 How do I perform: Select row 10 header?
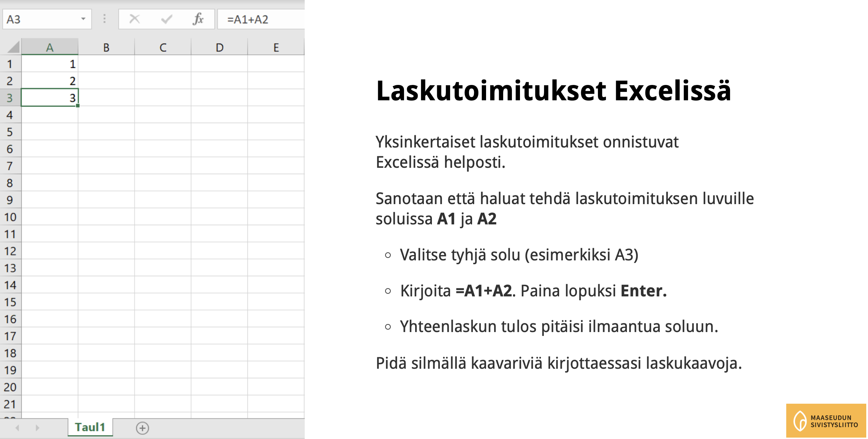coord(10,217)
